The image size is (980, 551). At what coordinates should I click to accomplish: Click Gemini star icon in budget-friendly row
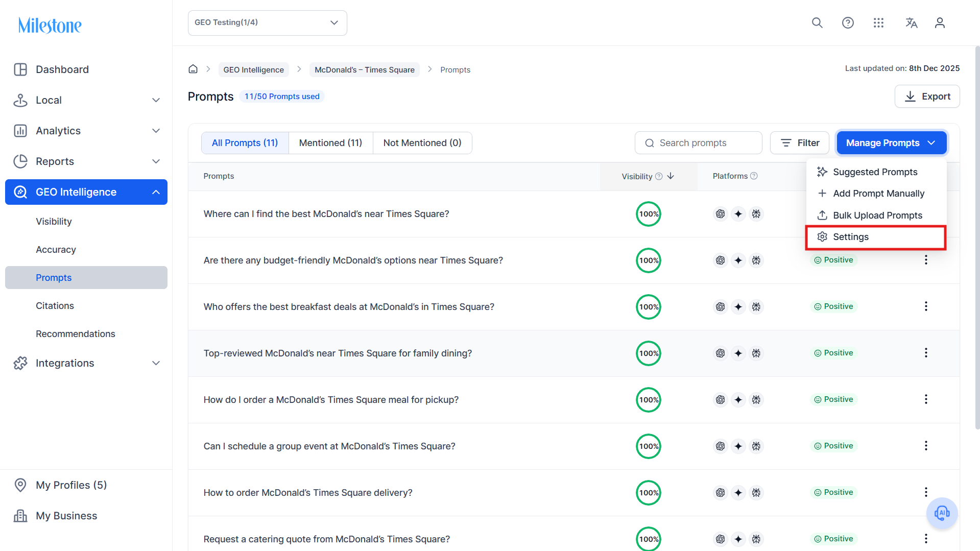738,260
